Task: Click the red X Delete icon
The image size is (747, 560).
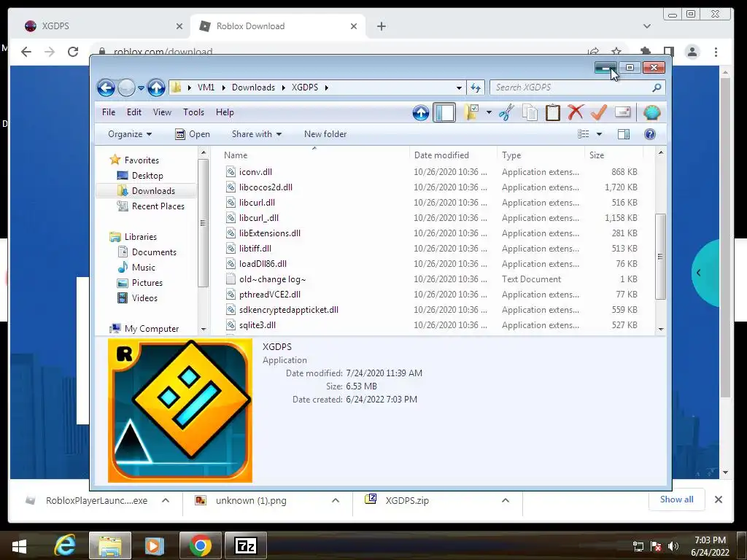Action: click(x=576, y=112)
